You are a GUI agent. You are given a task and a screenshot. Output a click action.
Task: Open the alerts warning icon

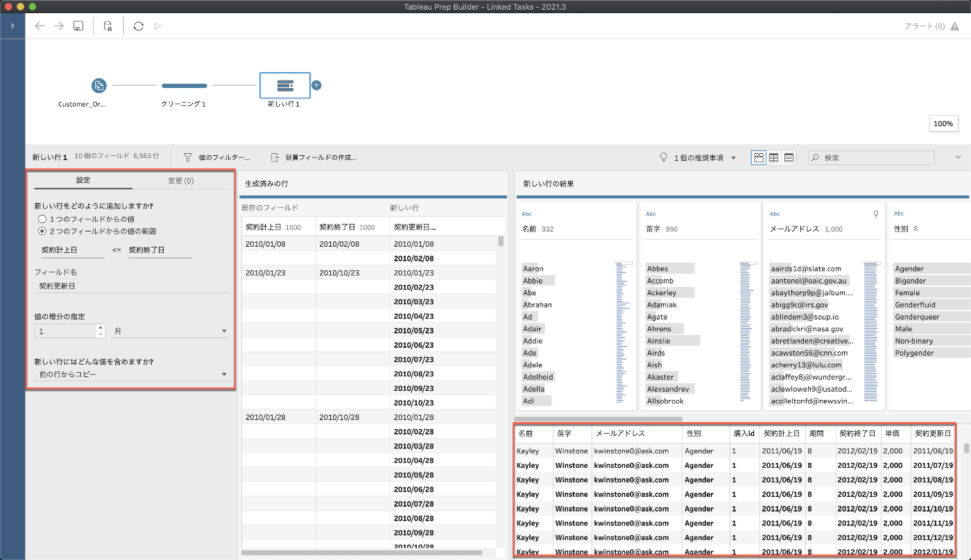coord(955,26)
